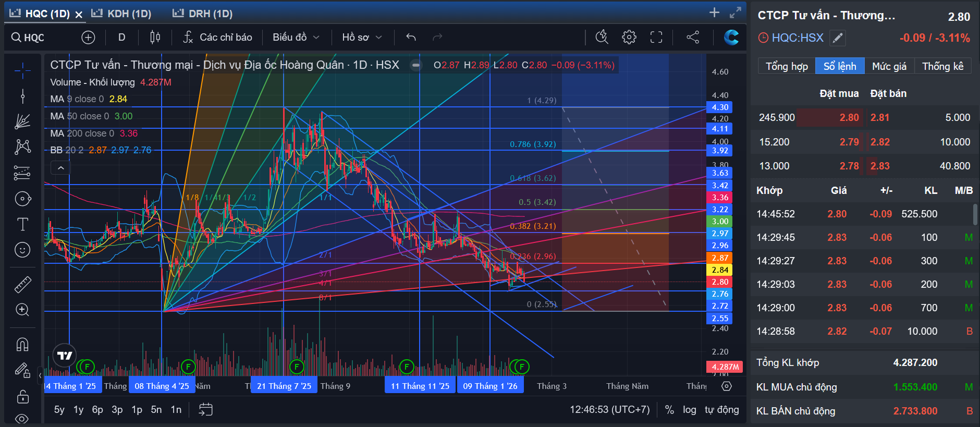
Task: Lock all drawing tools
Action: [x=22, y=396]
